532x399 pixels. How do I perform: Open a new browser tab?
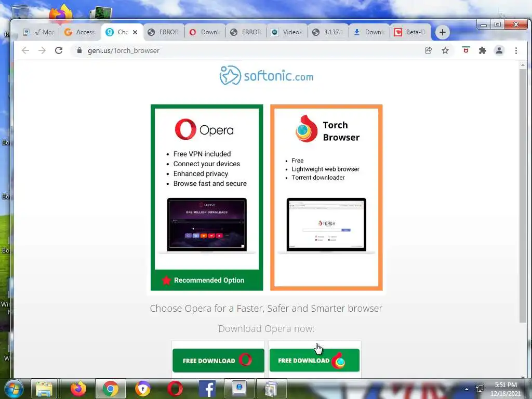pos(443,32)
